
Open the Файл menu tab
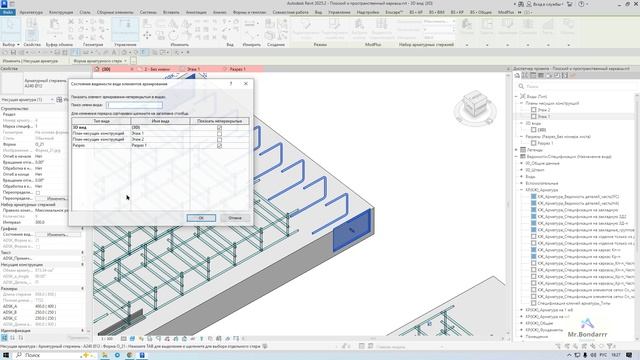[x=7, y=12]
